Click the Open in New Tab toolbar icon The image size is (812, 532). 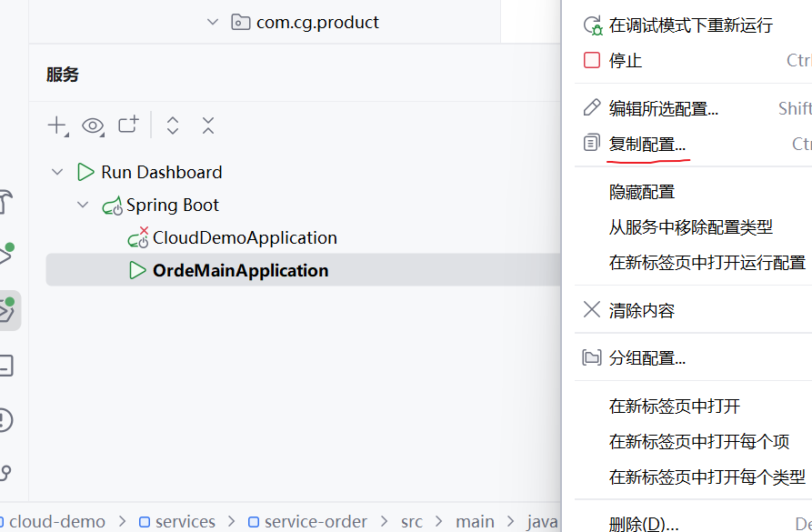pyautogui.click(x=128, y=125)
